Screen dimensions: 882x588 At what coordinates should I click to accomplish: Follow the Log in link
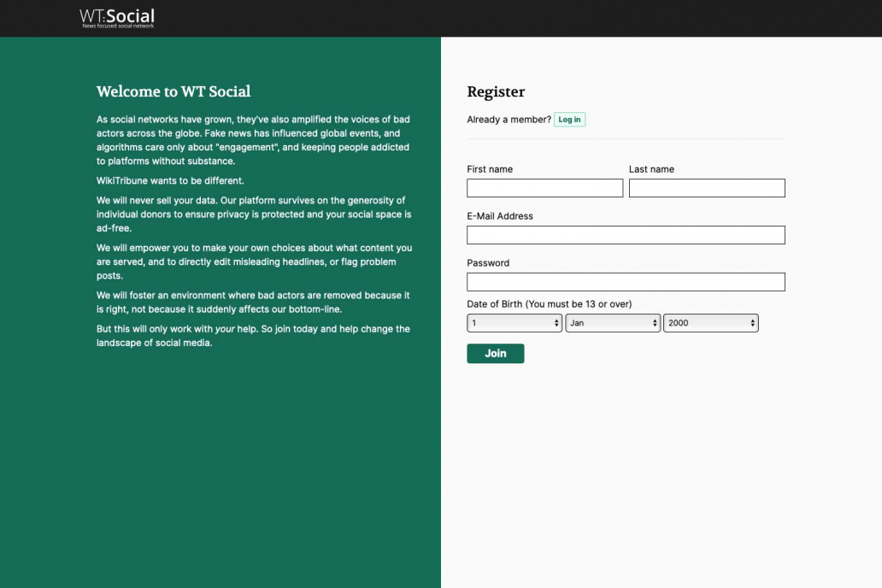tap(569, 120)
